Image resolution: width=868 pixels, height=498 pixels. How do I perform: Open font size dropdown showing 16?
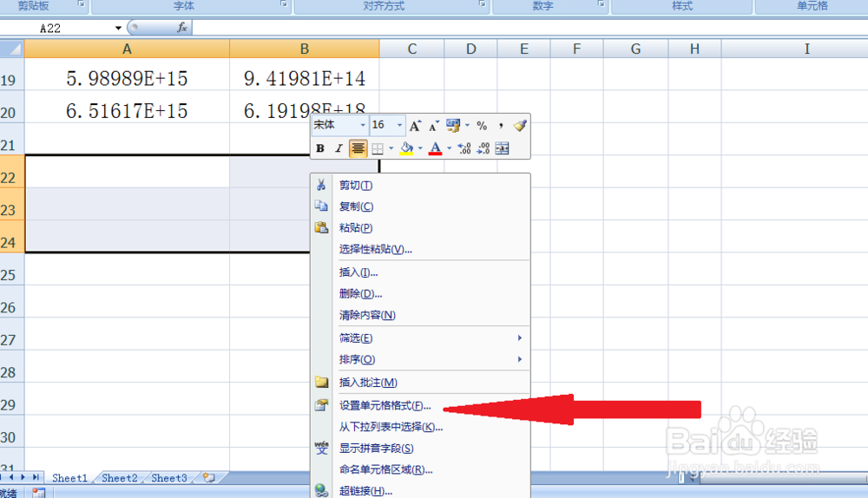399,126
